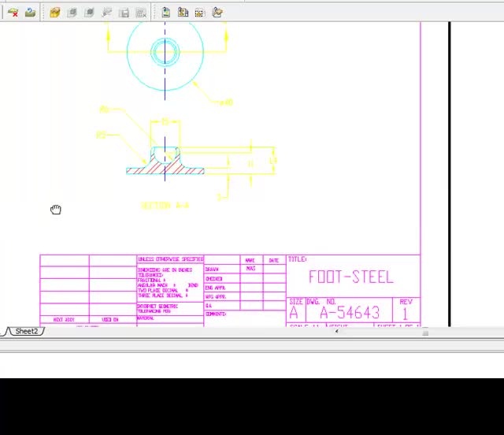Click the yellow package box toolbar icon
504x435 pixels.
click(x=55, y=13)
